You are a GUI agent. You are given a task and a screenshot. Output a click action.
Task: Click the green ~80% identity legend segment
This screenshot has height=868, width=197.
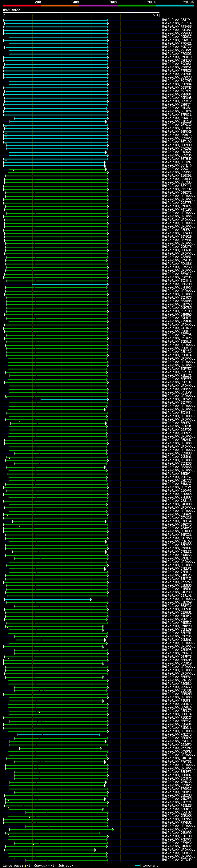137,6
